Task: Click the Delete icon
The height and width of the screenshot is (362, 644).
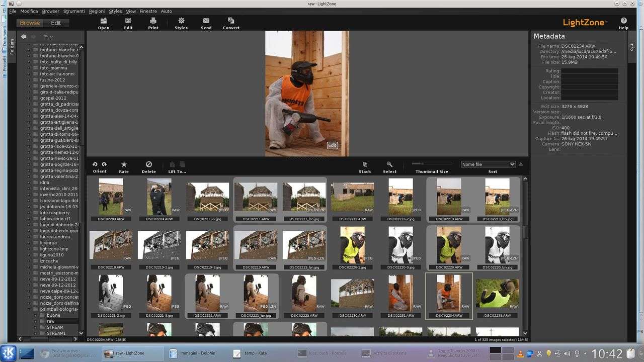Action: point(148,164)
